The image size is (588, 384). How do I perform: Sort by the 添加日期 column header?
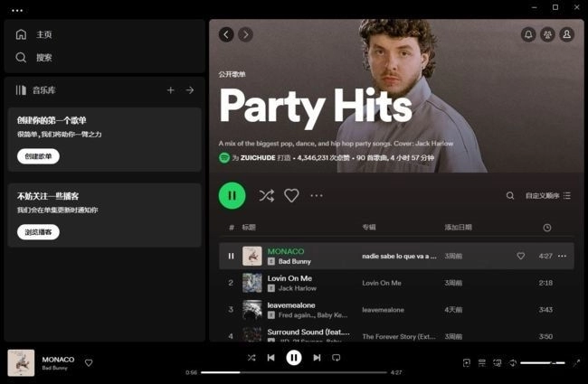(x=459, y=227)
